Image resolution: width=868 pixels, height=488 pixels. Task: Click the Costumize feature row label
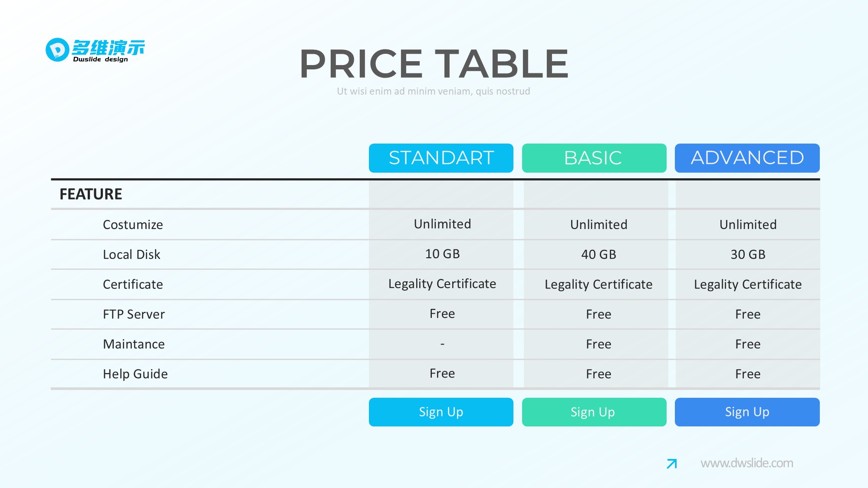point(133,225)
